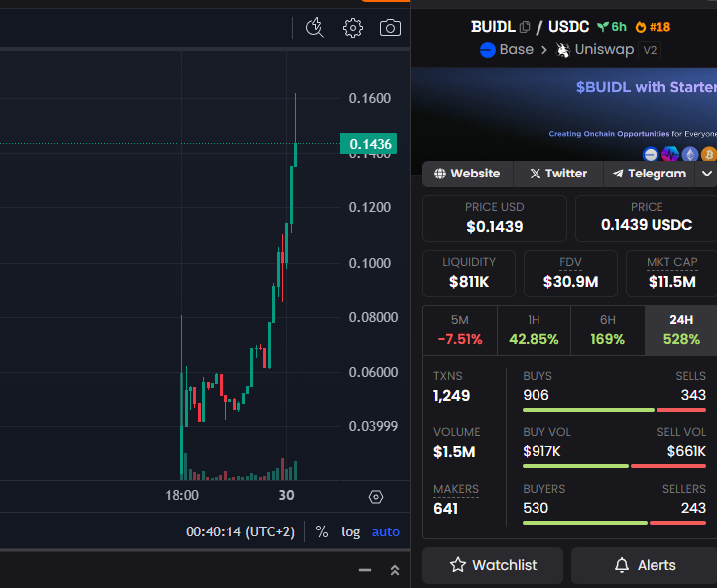Viewport: 717px width, 588px height.
Task: Open the quick indicator lightning search icon
Action: pyautogui.click(x=315, y=28)
